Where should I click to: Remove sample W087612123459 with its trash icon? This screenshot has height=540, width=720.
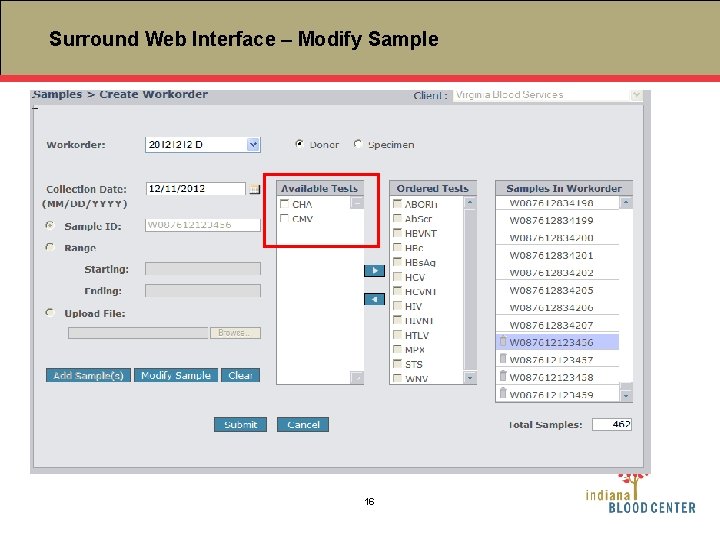pos(503,394)
